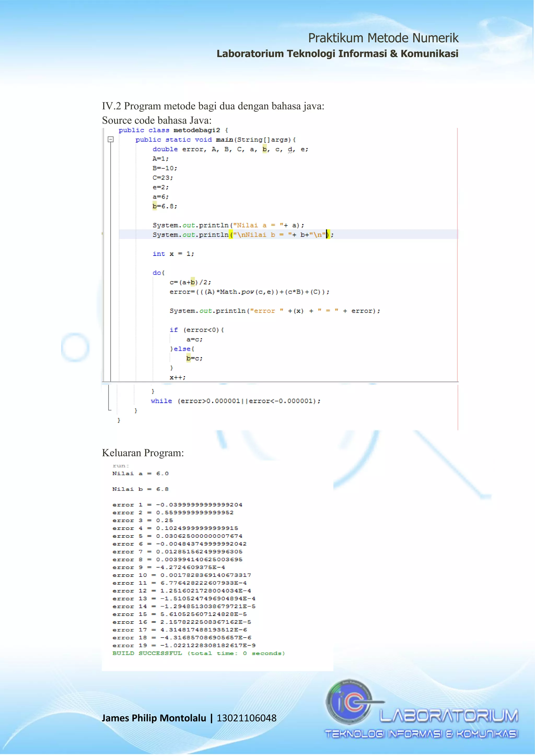
Task: Click output line 'error 9 = -4.2724609375E-4'
Action: [169, 568]
